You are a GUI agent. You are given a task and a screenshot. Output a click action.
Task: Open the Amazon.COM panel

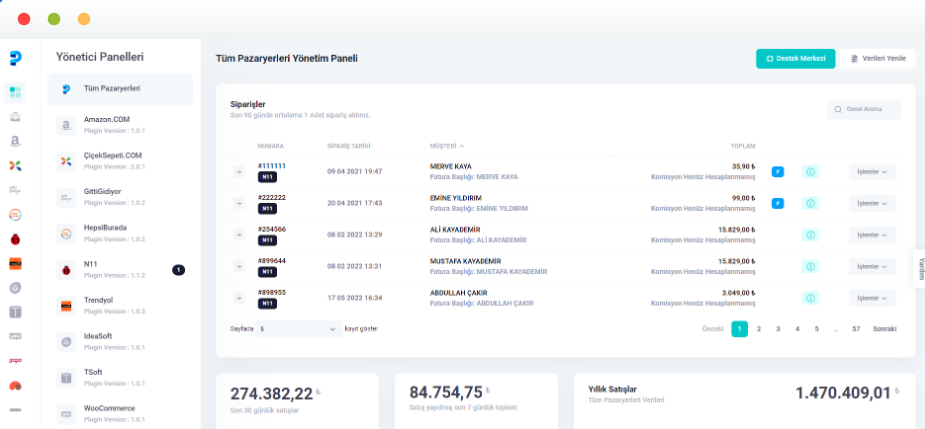point(120,125)
